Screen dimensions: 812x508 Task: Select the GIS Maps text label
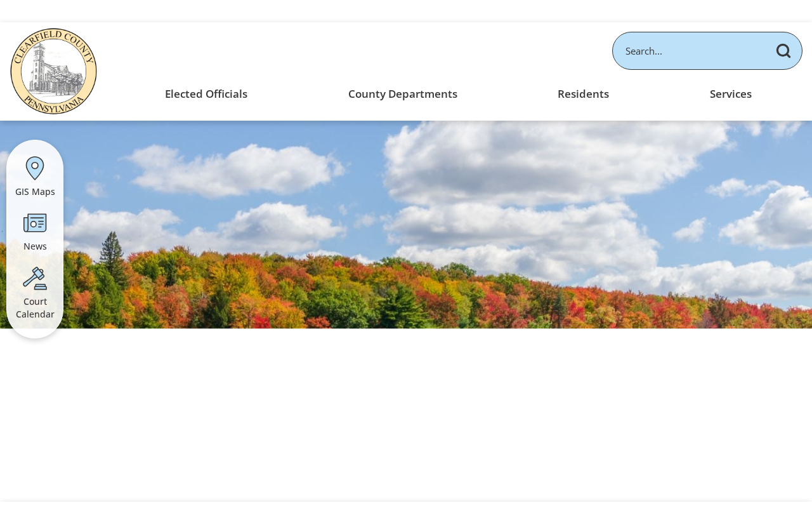[x=35, y=192]
